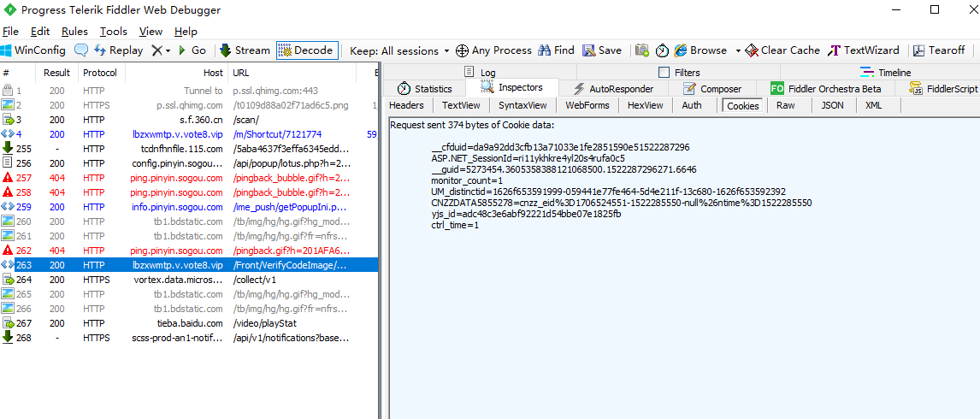The image size is (980, 419).
Task: Select the Headers inspector tab
Action: coord(406,105)
